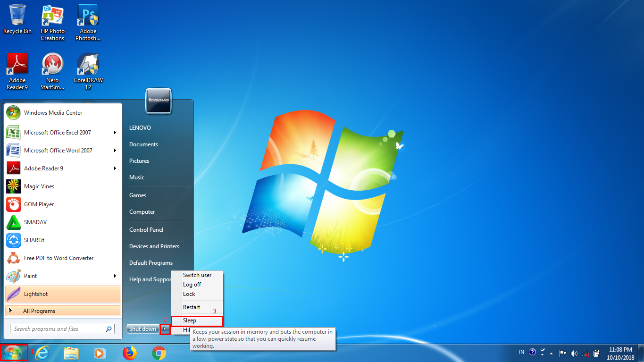Click the taskbar clock showing 11:08 PM

point(620,354)
